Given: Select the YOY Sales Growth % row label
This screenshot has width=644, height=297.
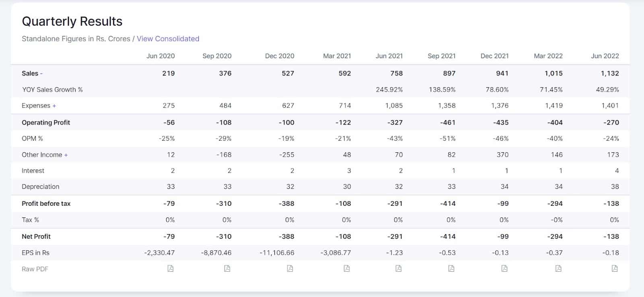Looking at the screenshot, I should click(52, 90).
